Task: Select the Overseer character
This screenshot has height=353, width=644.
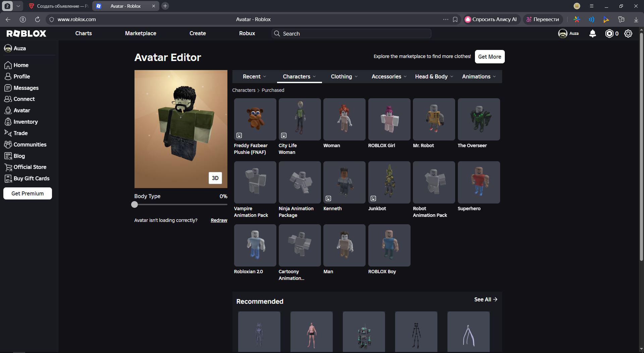Action: pos(479,119)
